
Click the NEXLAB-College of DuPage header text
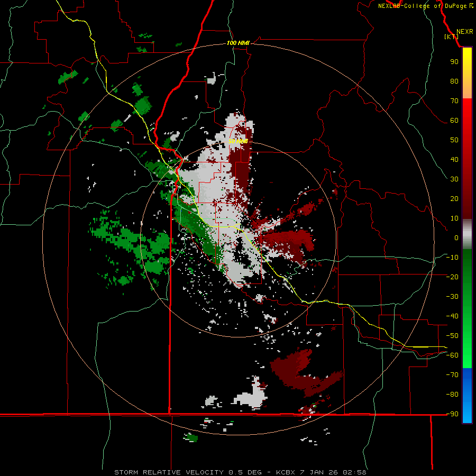coord(425,6)
